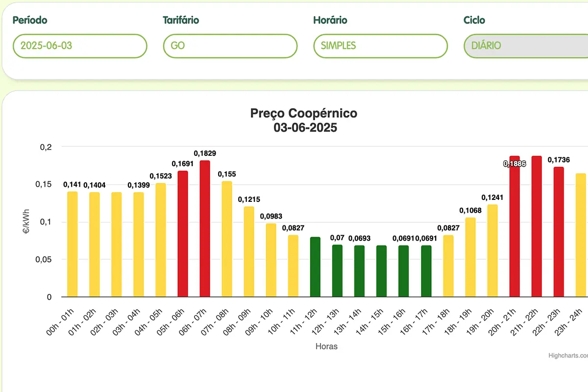Click the green 14h - 15h bar
588x392 pixels.
[382, 271]
